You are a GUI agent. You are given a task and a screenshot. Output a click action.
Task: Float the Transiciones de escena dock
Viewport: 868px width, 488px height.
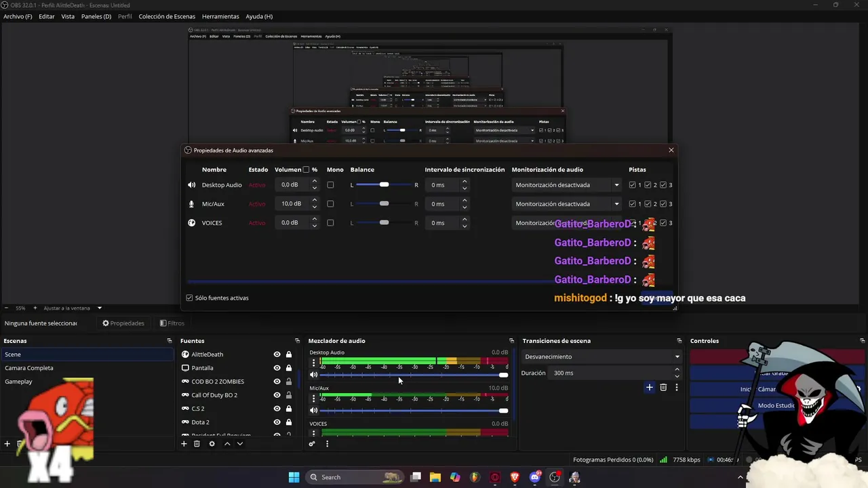tap(679, 341)
